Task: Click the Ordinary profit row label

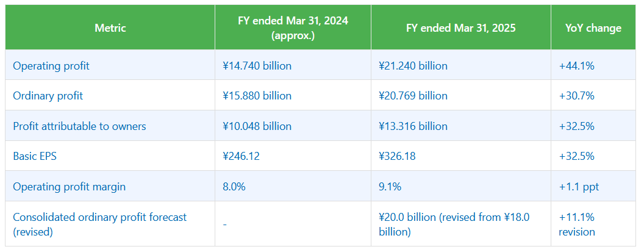Action: point(48,96)
